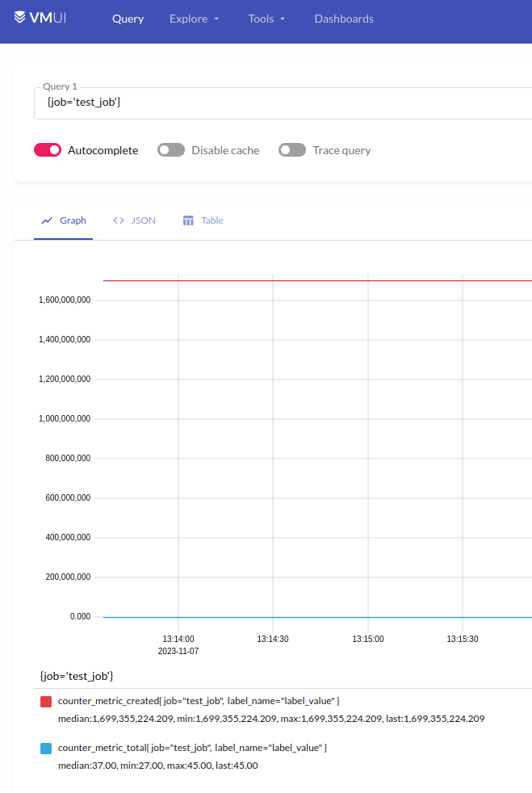The height and width of the screenshot is (793, 532).
Task: Go to Dashboards in the navbar
Action: point(344,19)
